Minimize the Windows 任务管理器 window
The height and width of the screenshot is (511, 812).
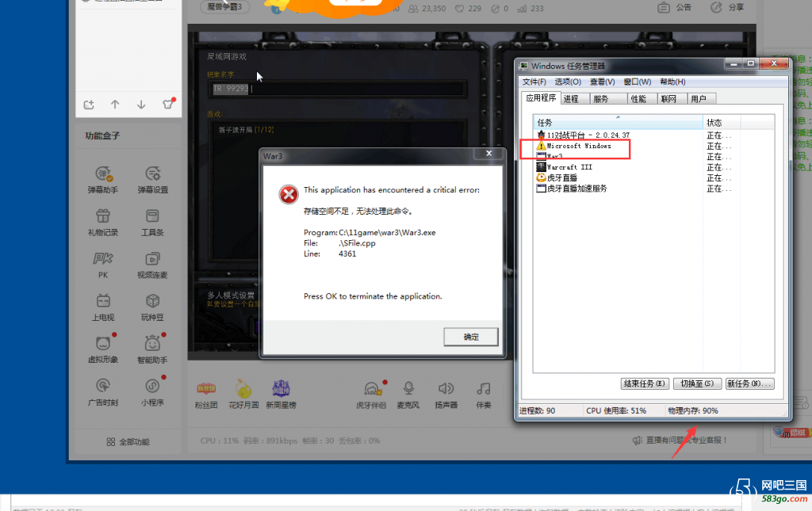pos(733,63)
